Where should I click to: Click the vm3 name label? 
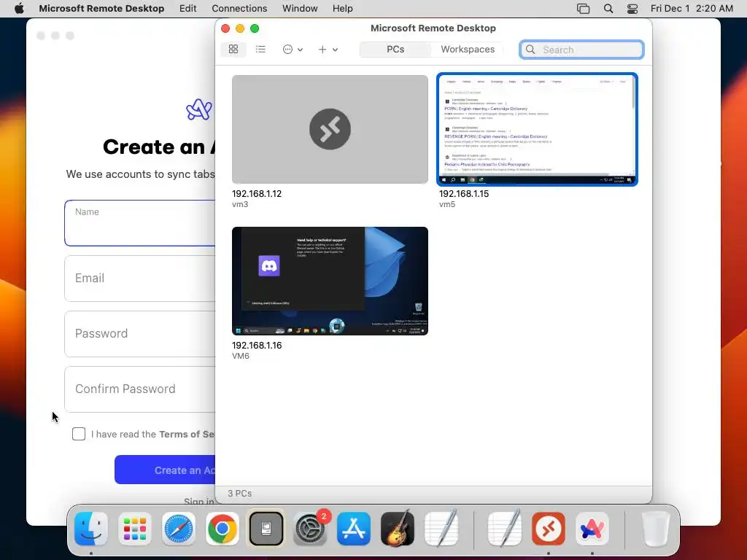coord(240,204)
